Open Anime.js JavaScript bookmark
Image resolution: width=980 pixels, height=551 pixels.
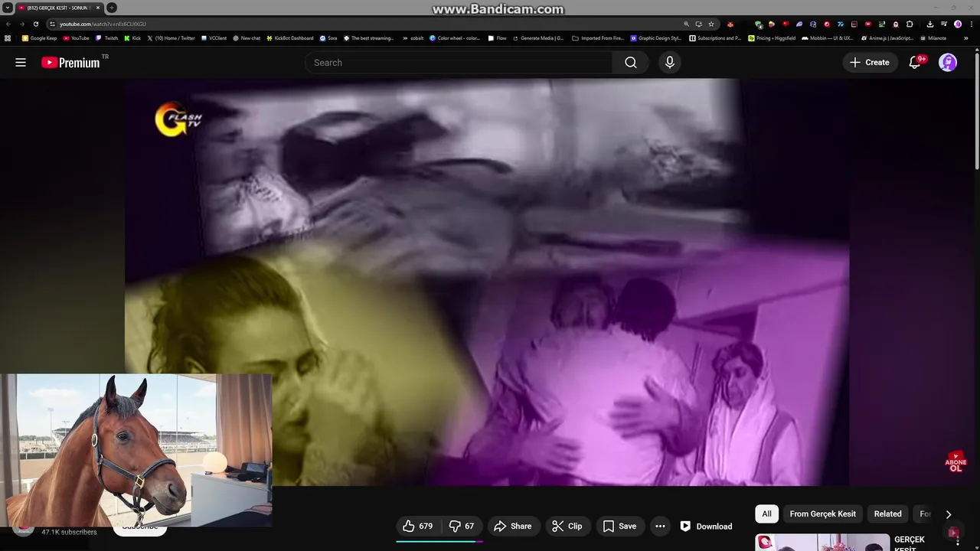click(888, 37)
